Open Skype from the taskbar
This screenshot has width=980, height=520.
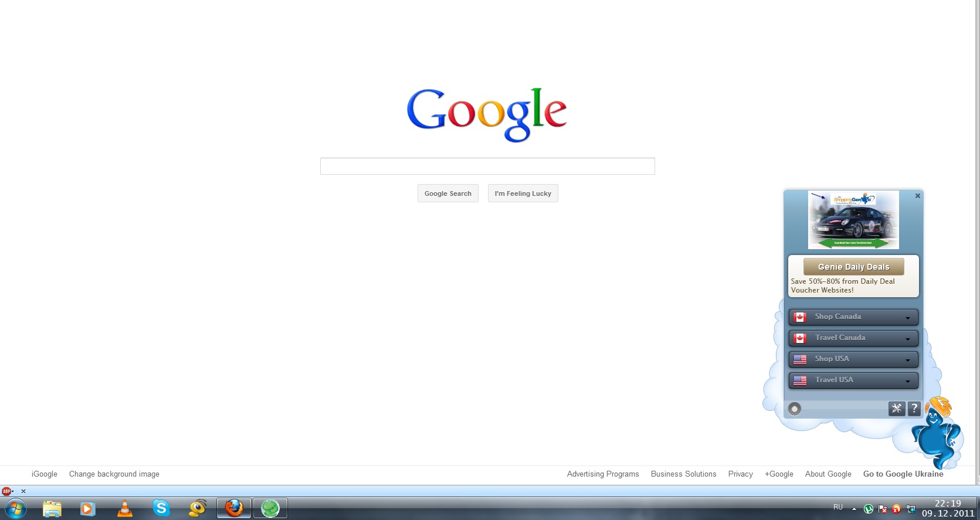161,508
